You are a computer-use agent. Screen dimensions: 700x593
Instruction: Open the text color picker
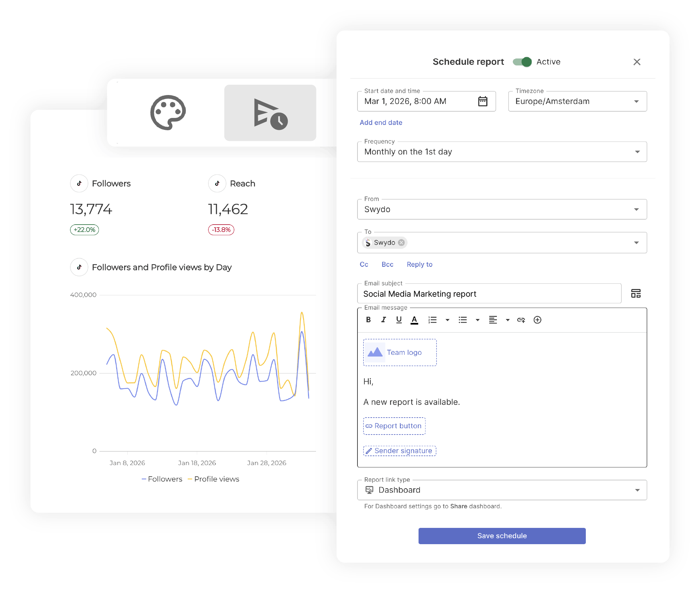click(414, 320)
